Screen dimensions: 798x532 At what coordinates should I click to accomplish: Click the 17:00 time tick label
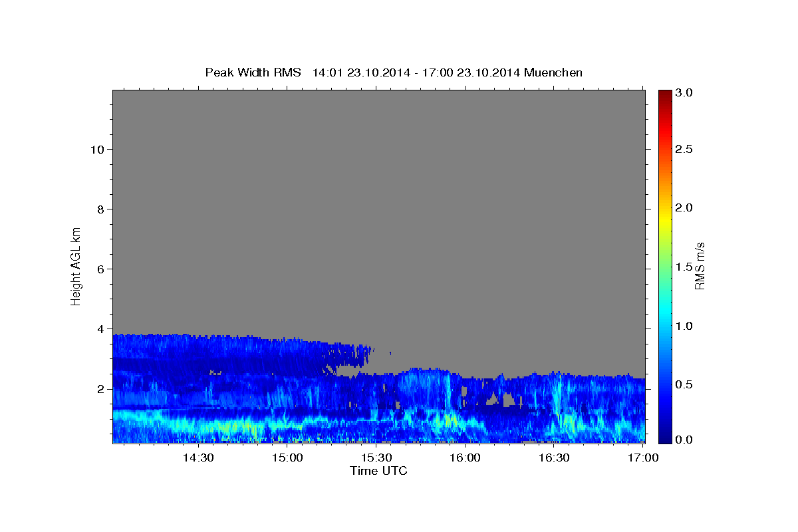pos(642,458)
